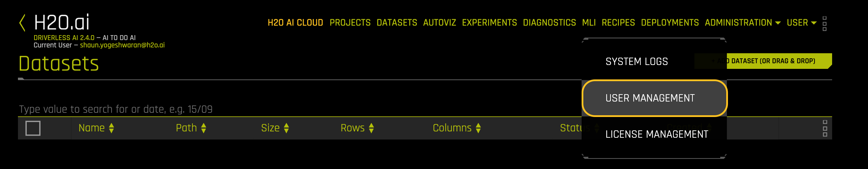Click Add Dataset (or Drag & Drop) button
This screenshot has width=868, height=169.
click(x=779, y=61)
